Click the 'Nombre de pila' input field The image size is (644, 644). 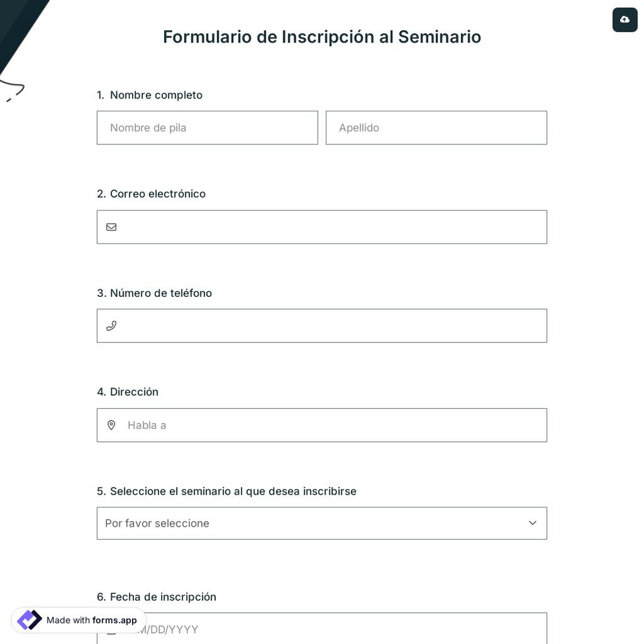click(207, 128)
